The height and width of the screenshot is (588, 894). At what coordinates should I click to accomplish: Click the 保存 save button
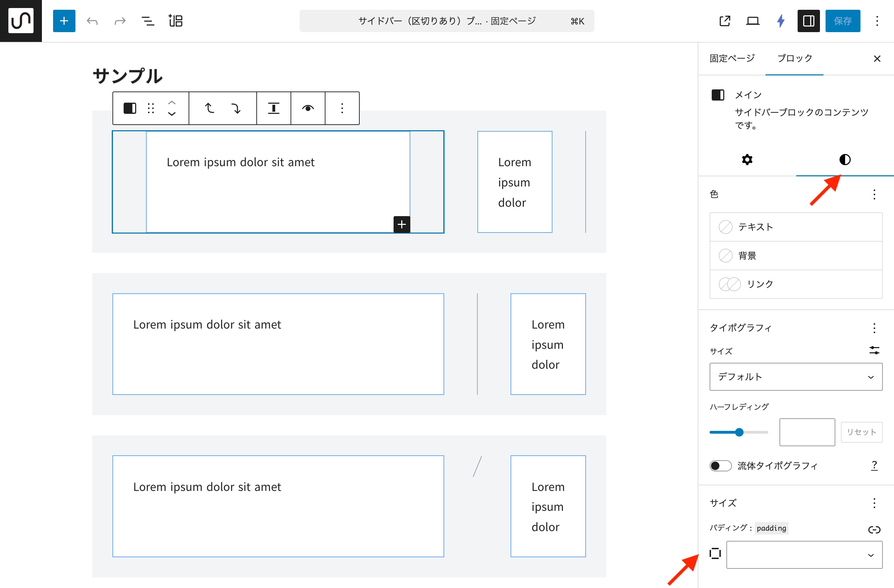click(x=843, y=21)
